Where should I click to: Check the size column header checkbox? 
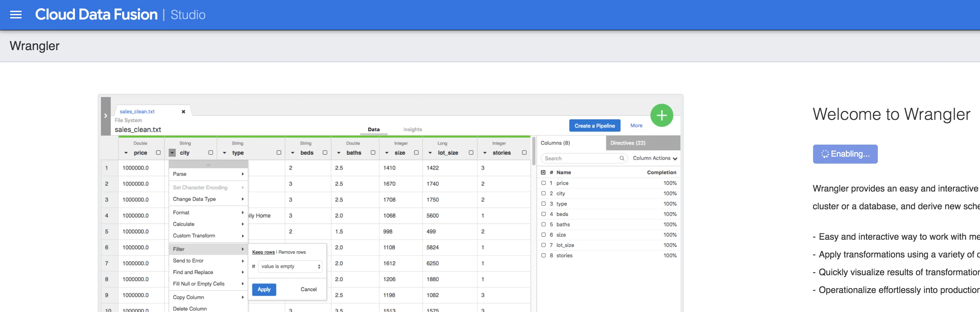click(417, 153)
